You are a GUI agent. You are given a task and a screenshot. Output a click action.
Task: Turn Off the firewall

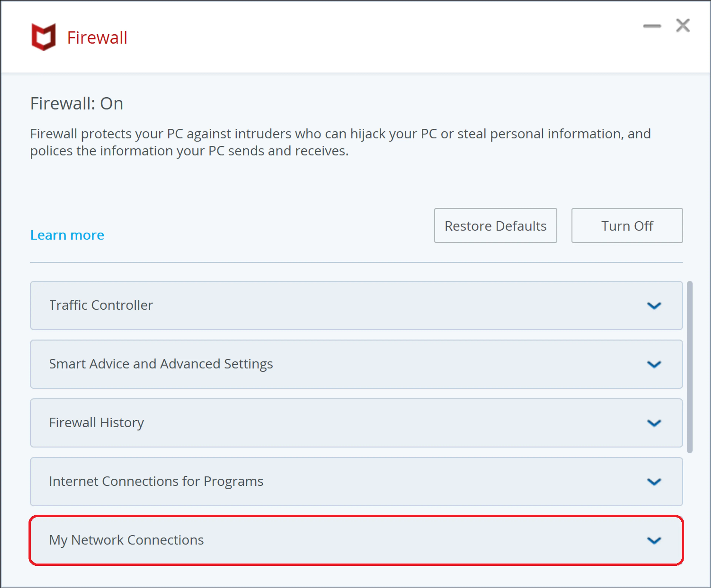coord(627,226)
